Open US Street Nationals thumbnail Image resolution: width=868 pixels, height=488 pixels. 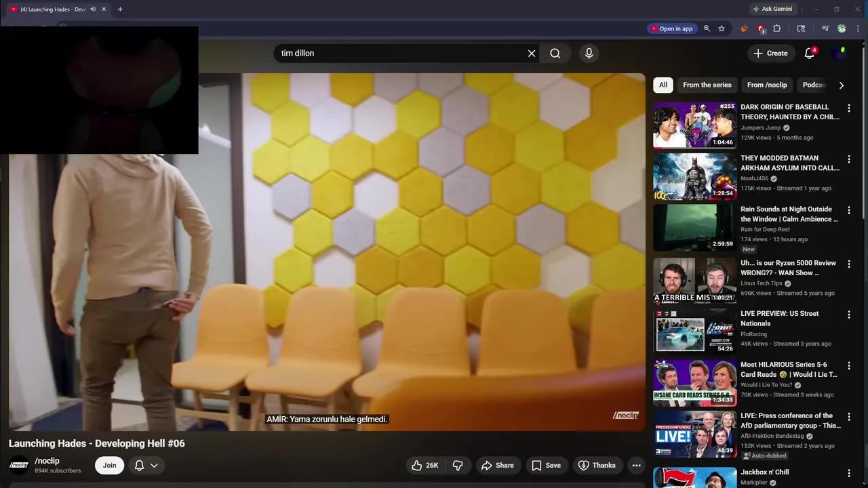pyautogui.click(x=694, y=331)
